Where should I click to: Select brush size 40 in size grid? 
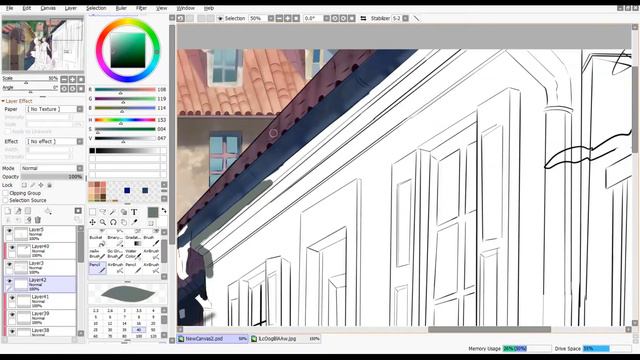tap(139, 329)
